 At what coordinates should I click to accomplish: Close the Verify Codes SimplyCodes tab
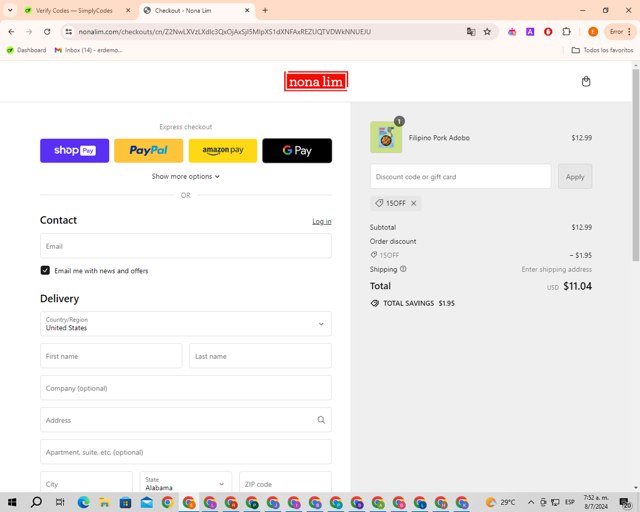point(128,10)
